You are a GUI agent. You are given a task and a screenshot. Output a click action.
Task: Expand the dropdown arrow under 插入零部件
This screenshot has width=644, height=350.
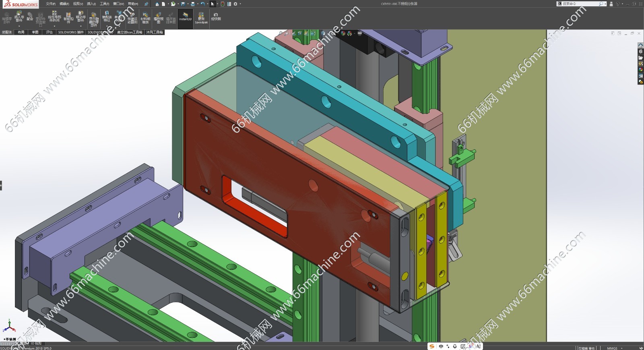19,27
